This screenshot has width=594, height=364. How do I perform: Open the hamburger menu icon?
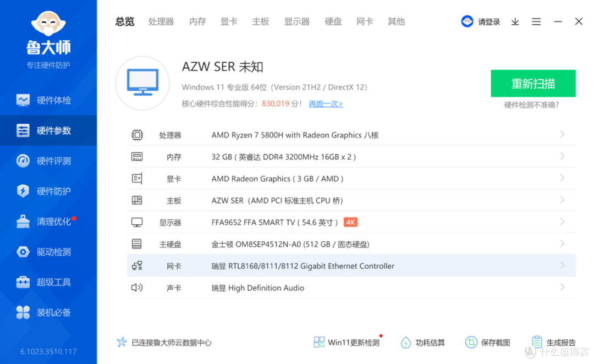pyautogui.click(x=536, y=21)
